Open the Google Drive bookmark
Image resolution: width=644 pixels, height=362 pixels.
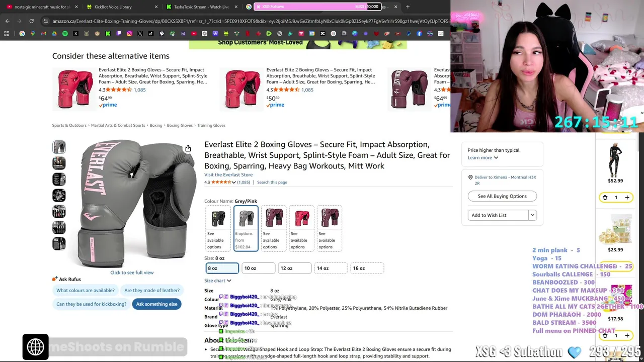point(54,34)
